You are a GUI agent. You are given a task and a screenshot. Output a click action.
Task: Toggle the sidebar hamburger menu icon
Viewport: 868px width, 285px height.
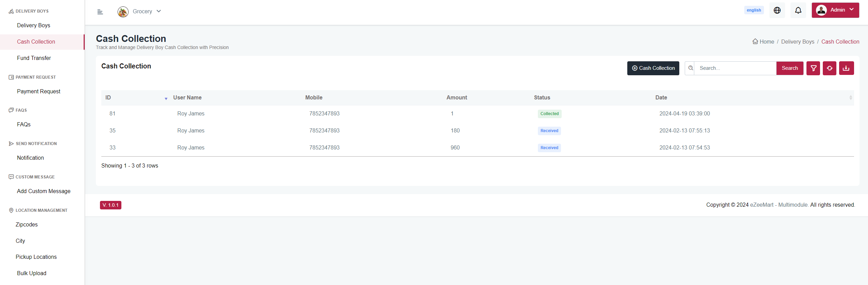click(x=100, y=12)
